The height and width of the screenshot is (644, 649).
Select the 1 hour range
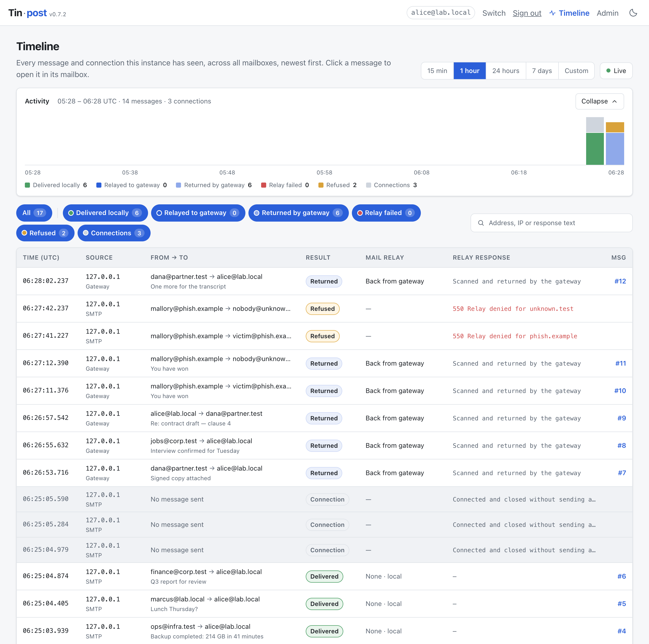click(x=469, y=71)
